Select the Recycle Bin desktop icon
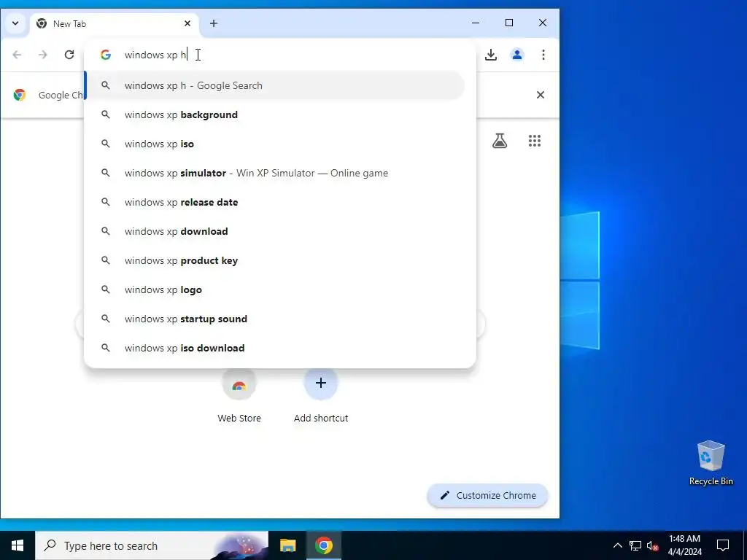 [x=711, y=463]
